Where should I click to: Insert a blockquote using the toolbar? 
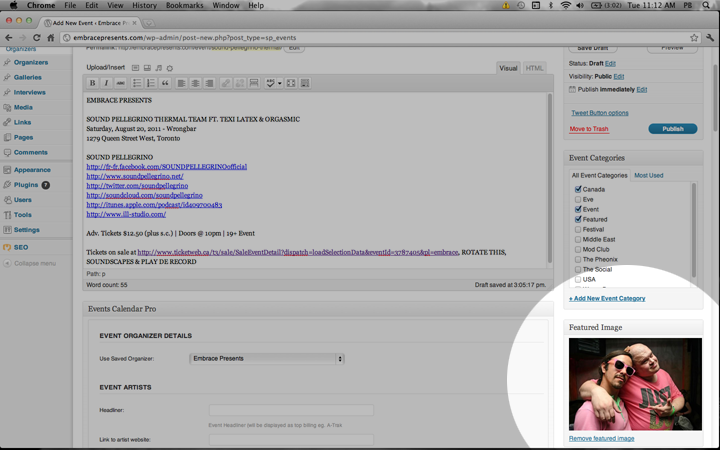[165, 83]
